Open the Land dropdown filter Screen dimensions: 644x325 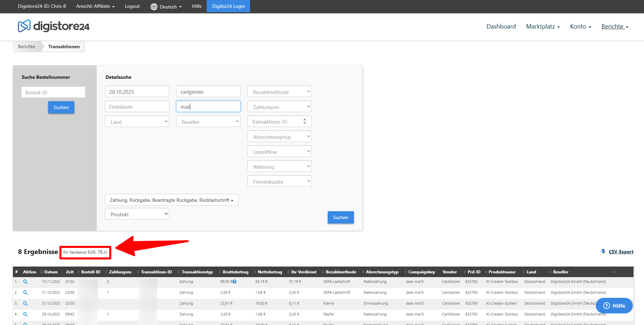137,122
